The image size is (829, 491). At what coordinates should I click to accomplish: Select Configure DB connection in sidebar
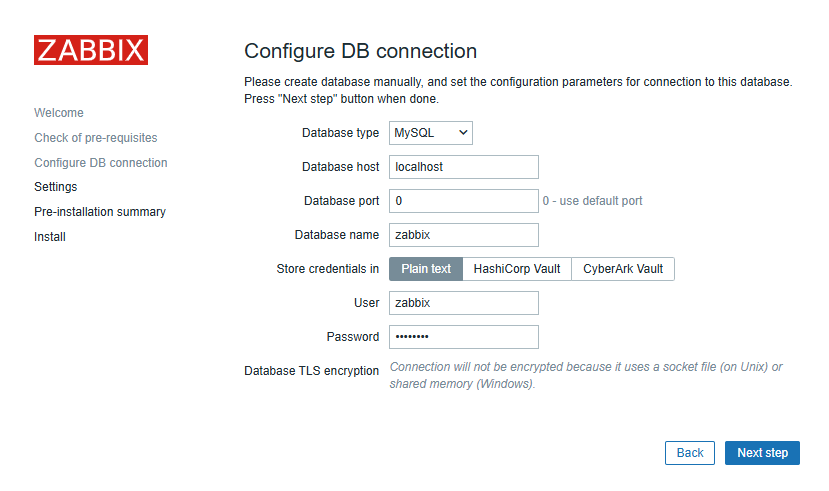[x=100, y=162]
